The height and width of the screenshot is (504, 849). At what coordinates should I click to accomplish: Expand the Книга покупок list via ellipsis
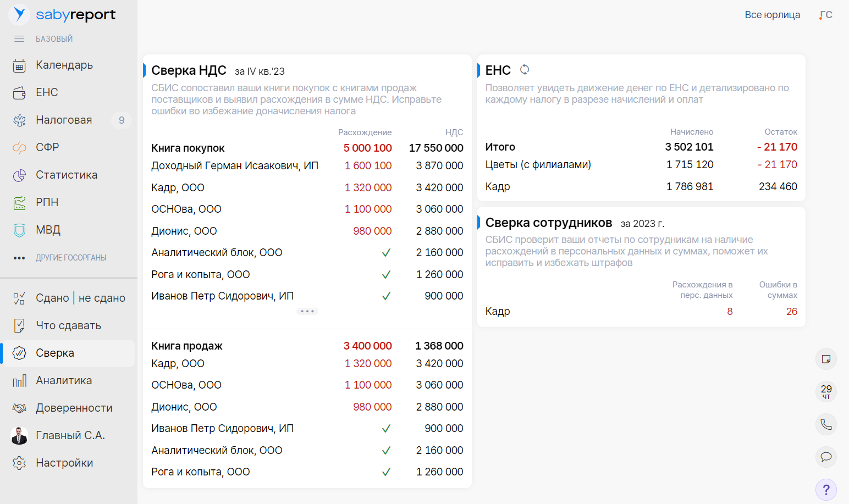pyautogui.click(x=307, y=311)
